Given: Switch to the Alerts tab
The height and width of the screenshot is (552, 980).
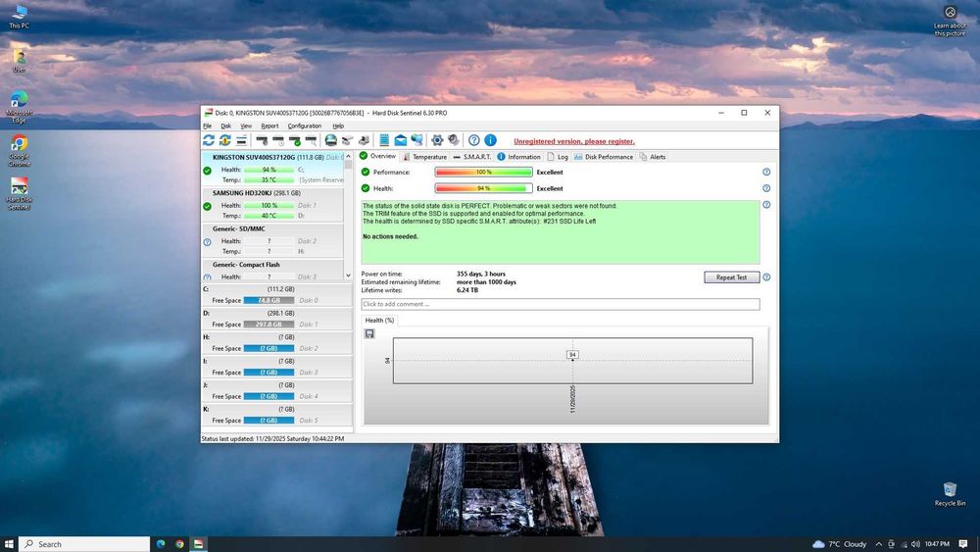Looking at the screenshot, I should (x=653, y=157).
